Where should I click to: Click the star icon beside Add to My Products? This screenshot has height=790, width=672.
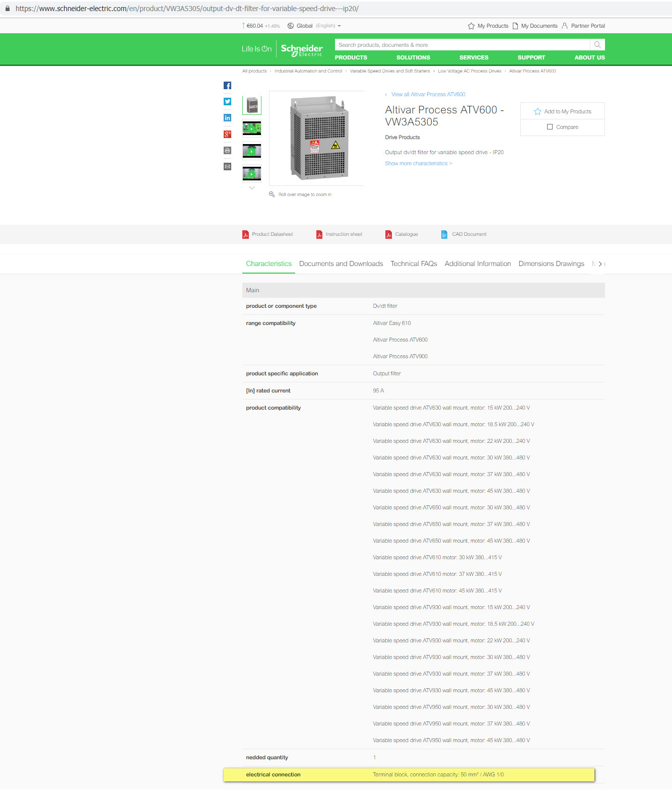[537, 111]
